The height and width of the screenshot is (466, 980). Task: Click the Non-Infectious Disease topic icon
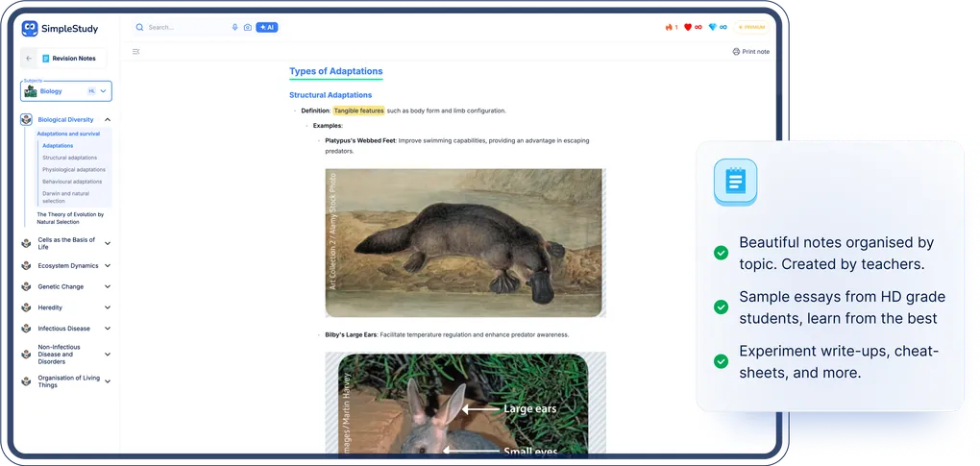coord(26,355)
